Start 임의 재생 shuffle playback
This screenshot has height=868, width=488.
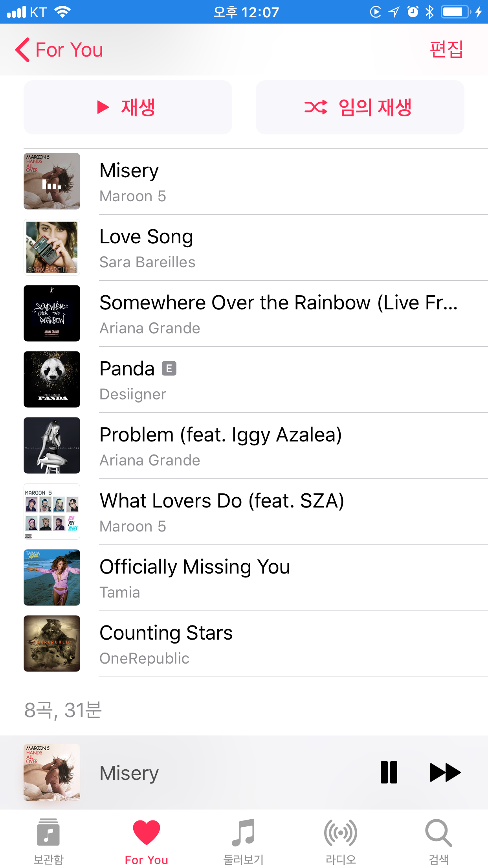point(360,107)
